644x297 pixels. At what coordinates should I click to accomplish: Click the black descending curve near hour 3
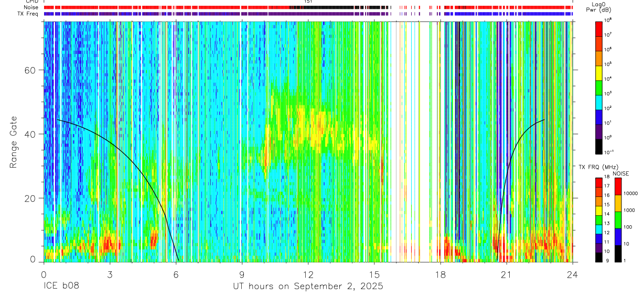110,140
